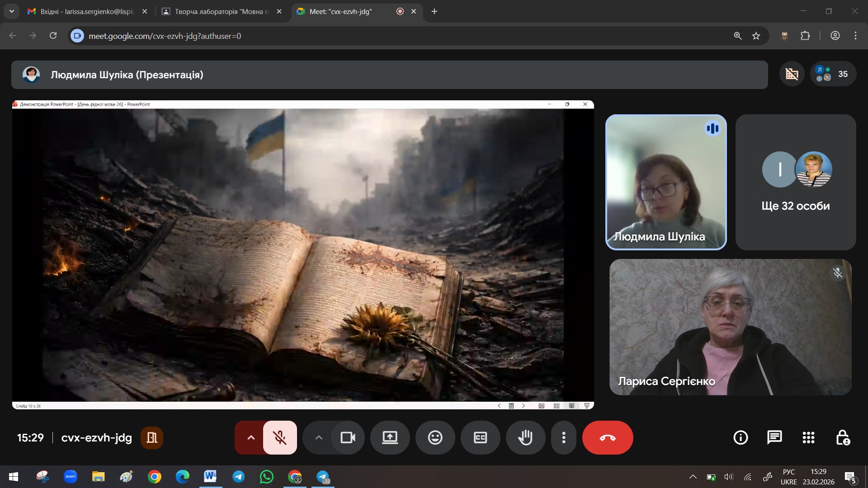This screenshot has width=868, height=488.
Task: Click the Present now screen share icon
Action: [x=390, y=437]
